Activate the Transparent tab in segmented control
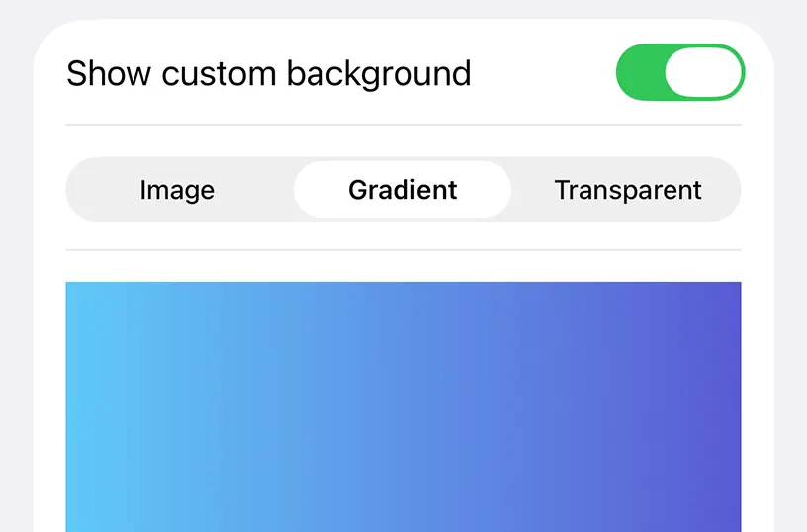The image size is (807, 532). tap(627, 190)
